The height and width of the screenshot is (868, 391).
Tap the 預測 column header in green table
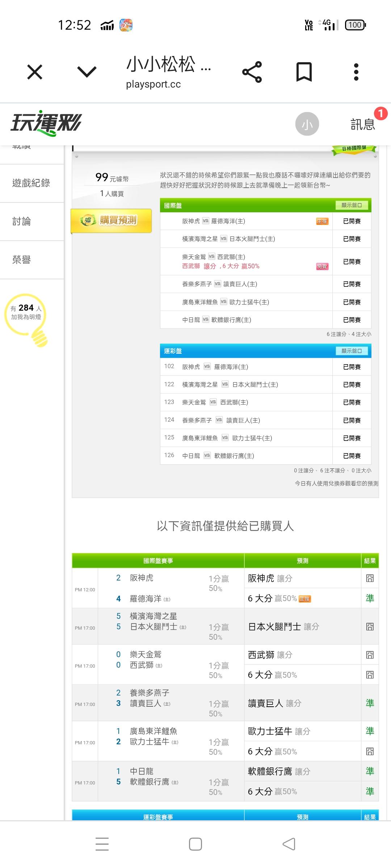point(303,561)
